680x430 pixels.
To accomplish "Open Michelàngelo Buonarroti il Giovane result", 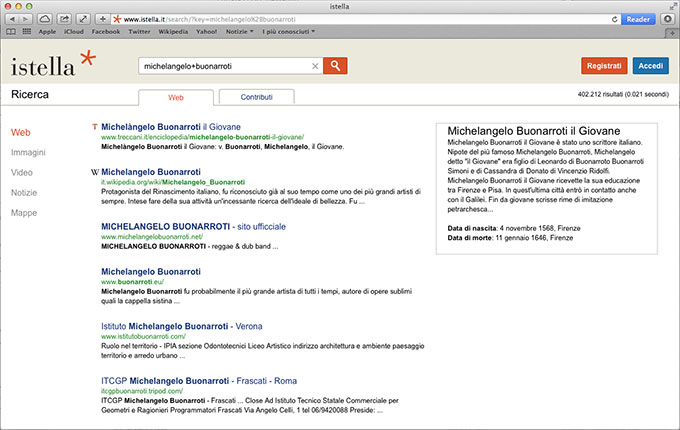I will pos(171,127).
